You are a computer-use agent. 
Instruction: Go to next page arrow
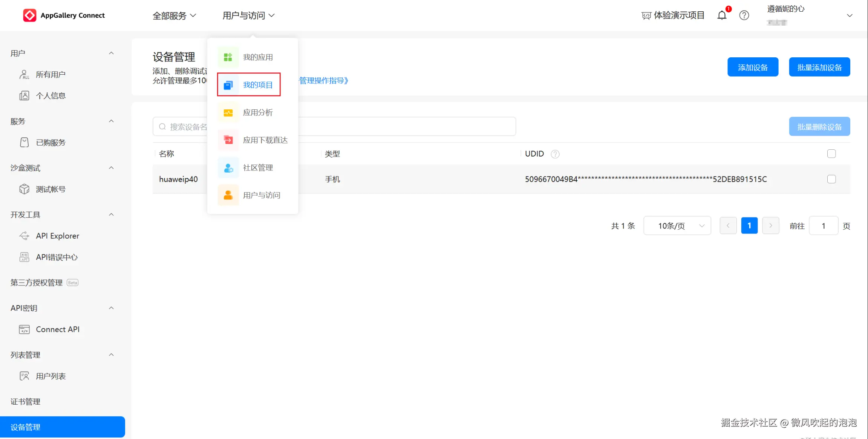[770, 226]
